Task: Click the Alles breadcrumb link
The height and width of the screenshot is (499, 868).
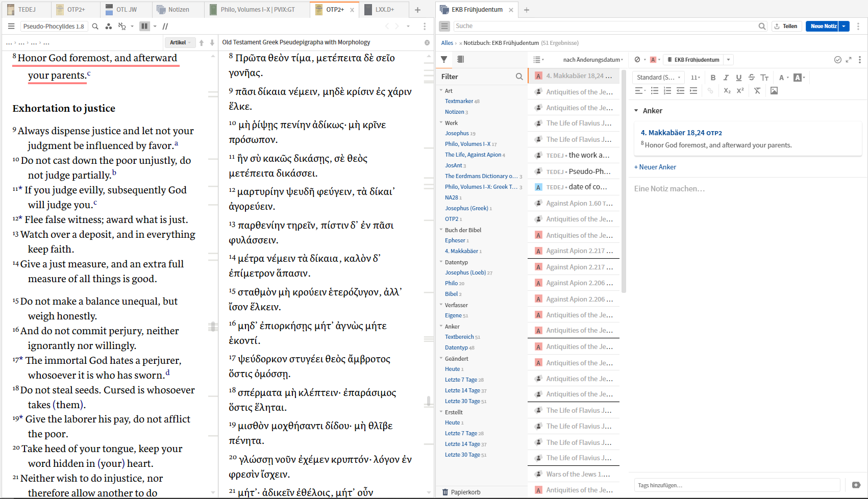Action: pyautogui.click(x=447, y=43)
